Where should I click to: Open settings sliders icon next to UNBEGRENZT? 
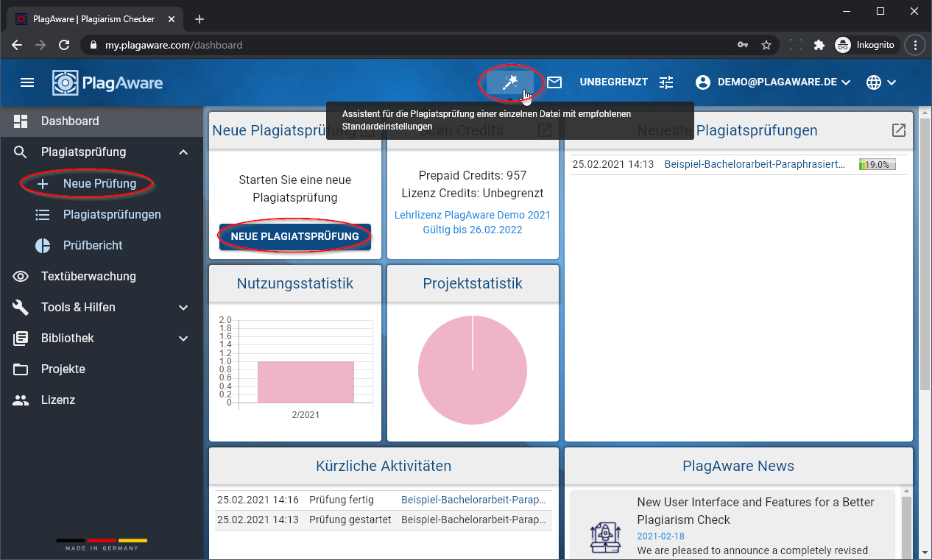(x=666, y=82)
